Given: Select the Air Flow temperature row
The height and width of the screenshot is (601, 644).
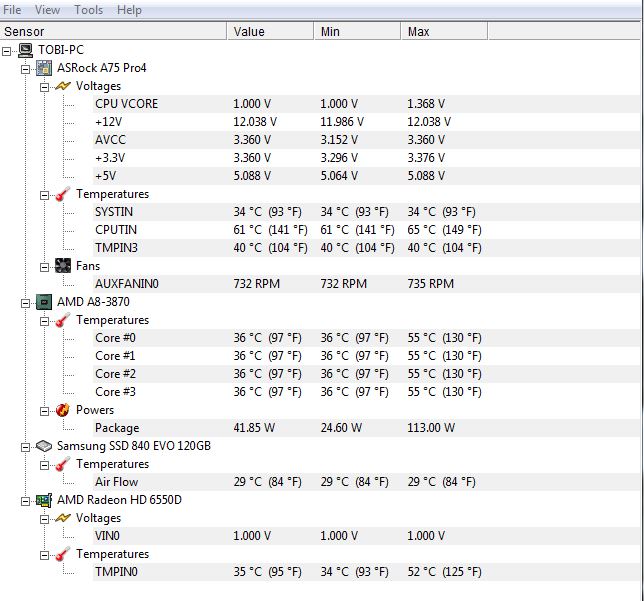Looking at the screenshot, I should [x=366, y=482].
